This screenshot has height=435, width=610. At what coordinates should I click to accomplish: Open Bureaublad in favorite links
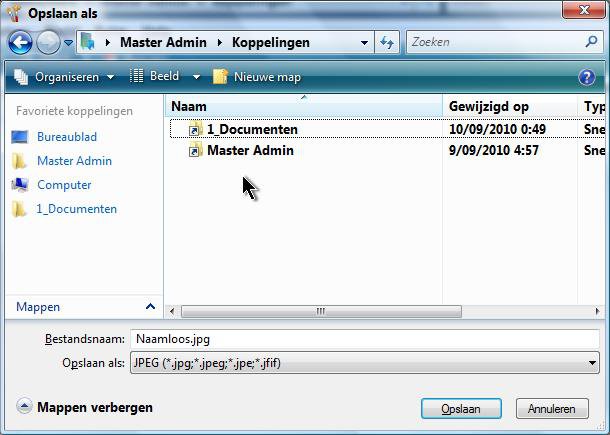tap(67, 137)
